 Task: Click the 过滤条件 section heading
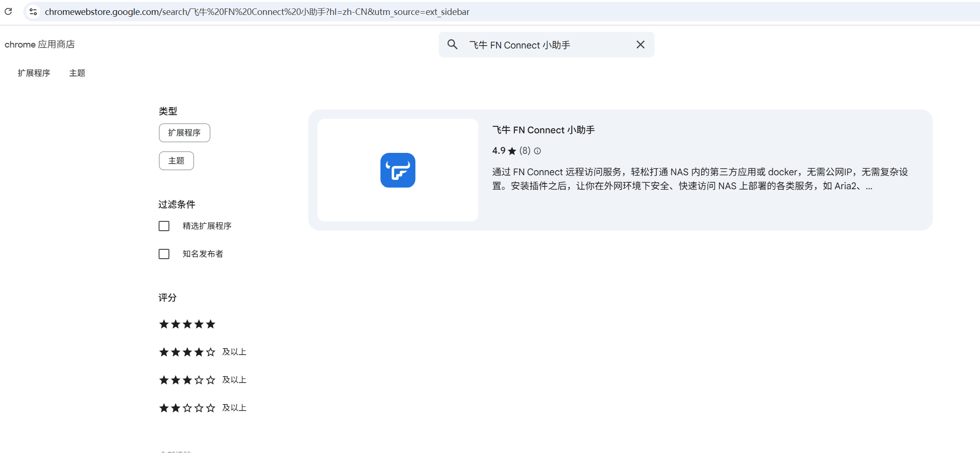pos(177,204)
